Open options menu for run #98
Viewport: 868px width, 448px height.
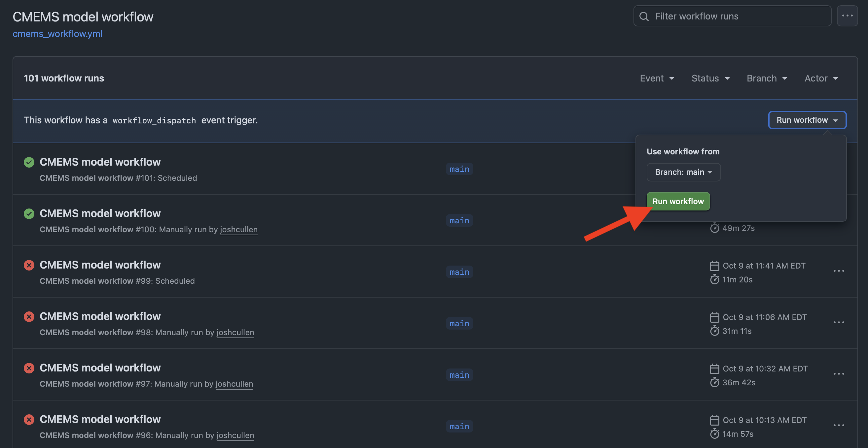click(838, 323)
